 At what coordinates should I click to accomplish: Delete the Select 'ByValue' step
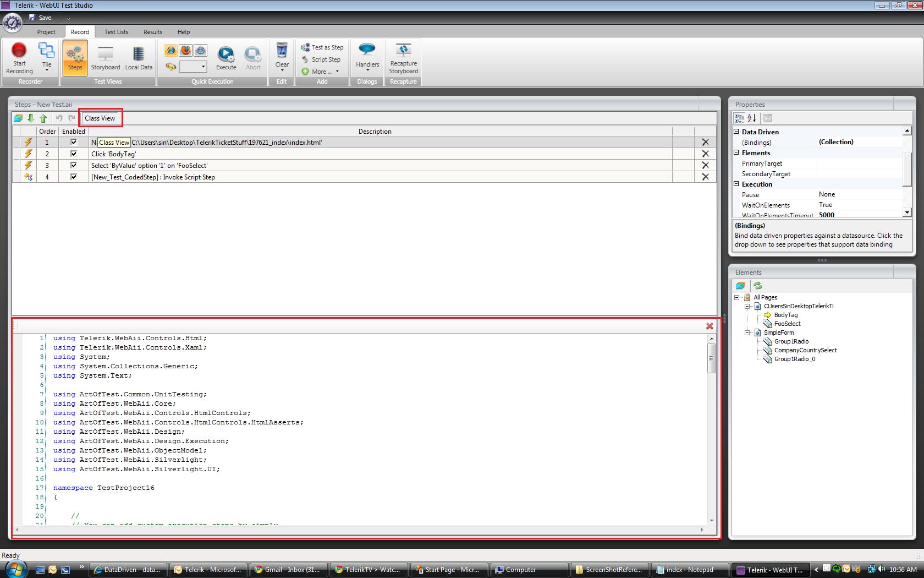tap(705, 165)
